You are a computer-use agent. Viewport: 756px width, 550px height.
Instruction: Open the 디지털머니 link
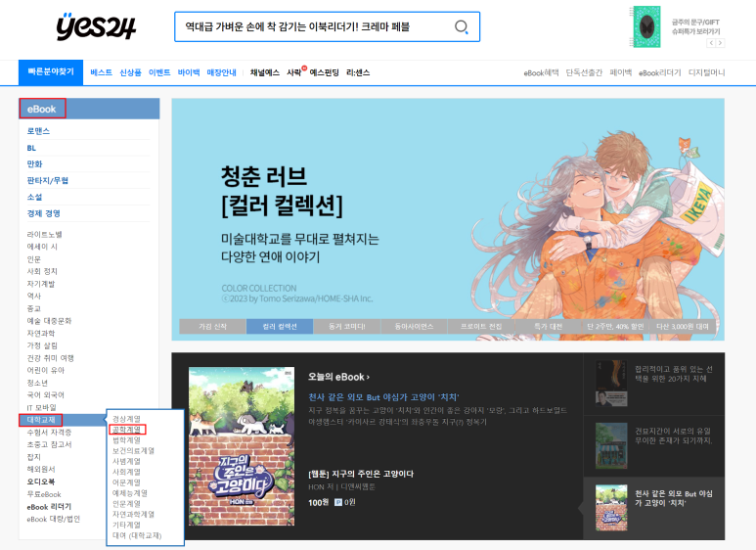706,72
